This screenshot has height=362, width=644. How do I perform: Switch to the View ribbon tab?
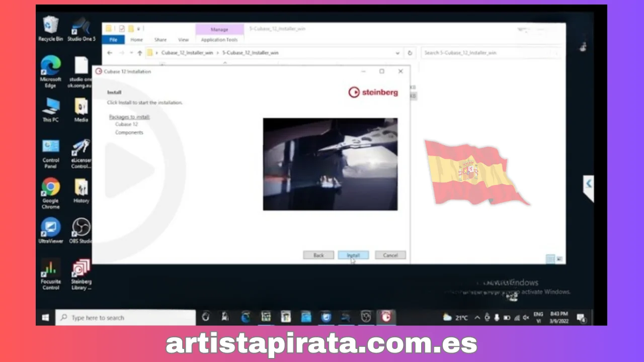click(x=184, y=40)
